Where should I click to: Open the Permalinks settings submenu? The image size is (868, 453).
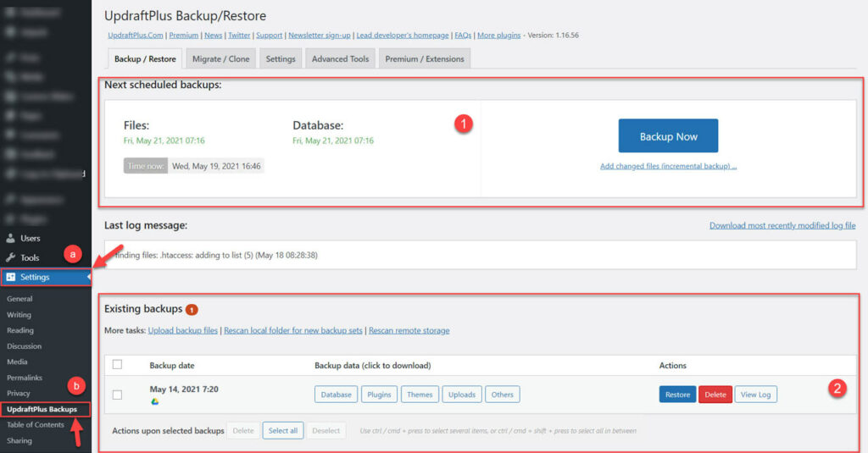[25, 378]
